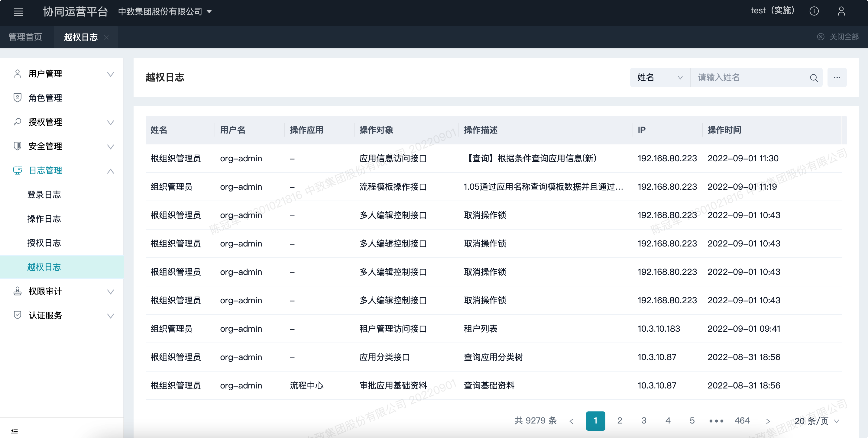Image resolution: width=868 pixels, height=438 pixels.
Task: Open the hamburger menu icon
Action: pyautogui.click(x=18, y=12)
